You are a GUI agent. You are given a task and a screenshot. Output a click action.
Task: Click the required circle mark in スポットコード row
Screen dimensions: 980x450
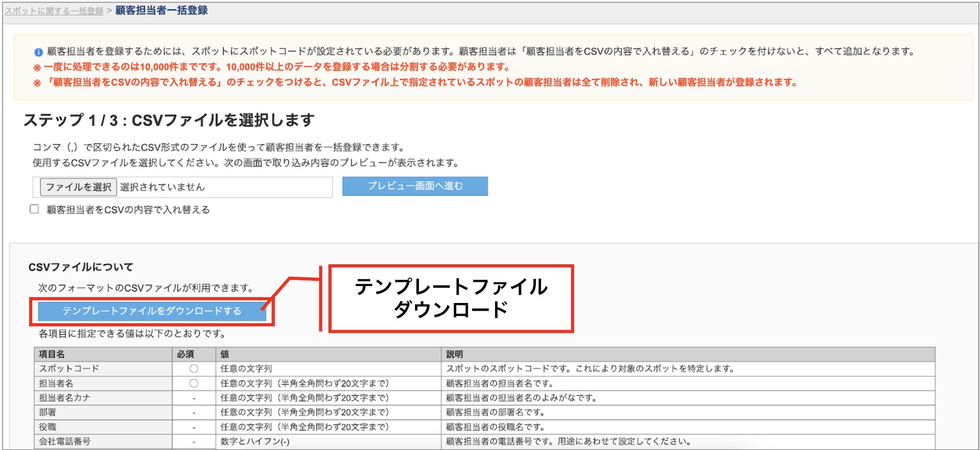click(x=194, y=369)
